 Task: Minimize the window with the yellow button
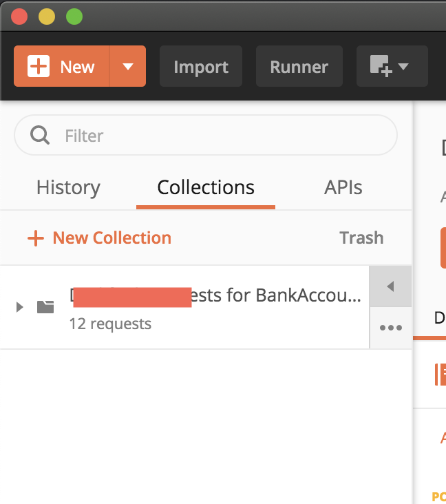[47, 17]
